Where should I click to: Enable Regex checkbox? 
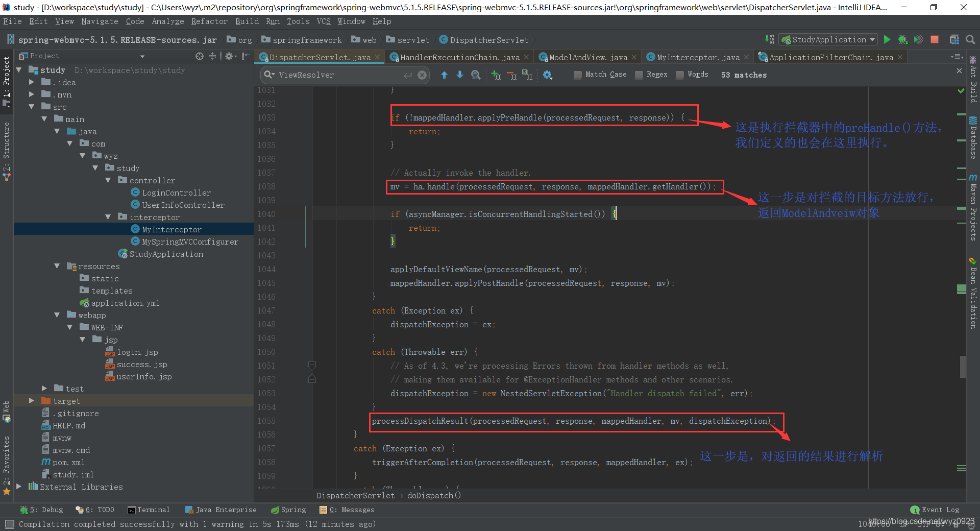click(639, 75)
